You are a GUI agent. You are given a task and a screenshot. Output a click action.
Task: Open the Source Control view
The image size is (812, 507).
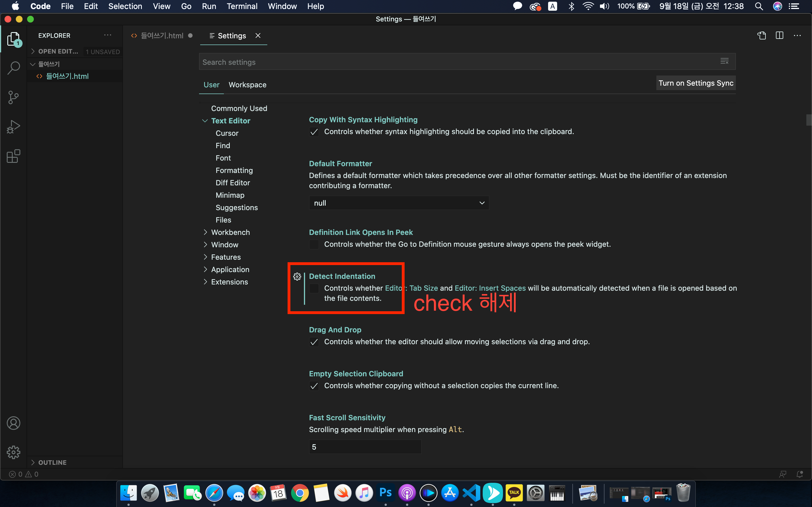[x=14, y=97]
